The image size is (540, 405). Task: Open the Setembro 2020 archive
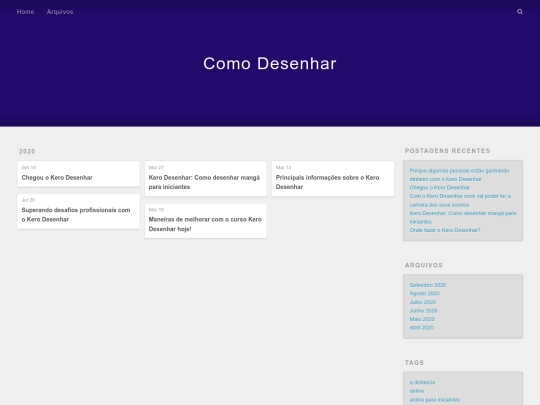pyautogui.click(x=428, y=285)
